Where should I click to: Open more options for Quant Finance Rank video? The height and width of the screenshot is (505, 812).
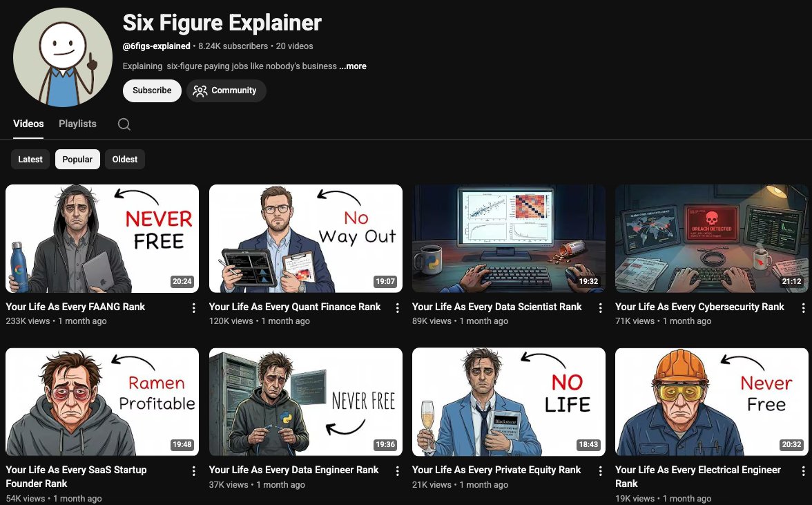397,308
